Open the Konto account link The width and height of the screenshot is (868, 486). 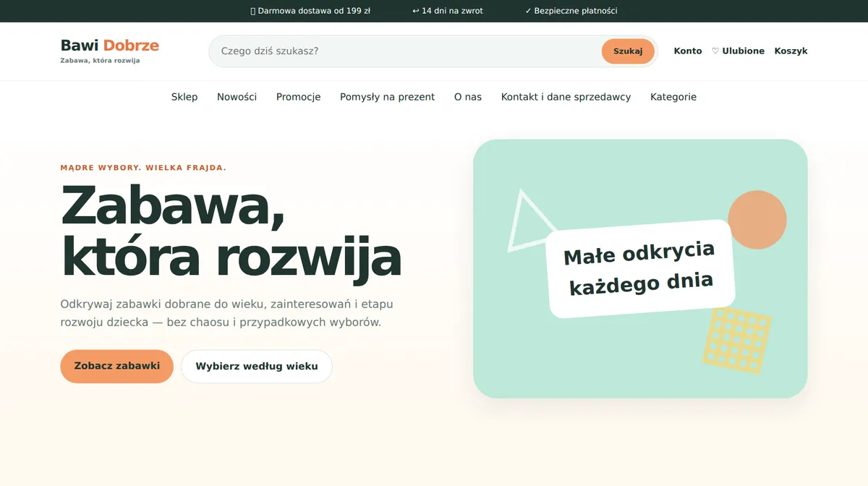(x=688, y=51)
